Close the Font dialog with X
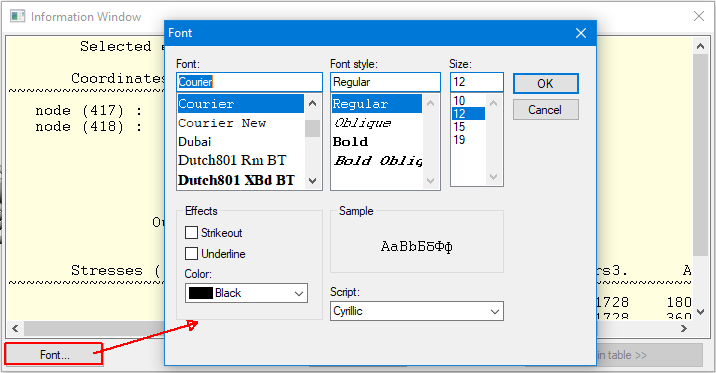The image size is (716, 373). click(x=581, y=33)
